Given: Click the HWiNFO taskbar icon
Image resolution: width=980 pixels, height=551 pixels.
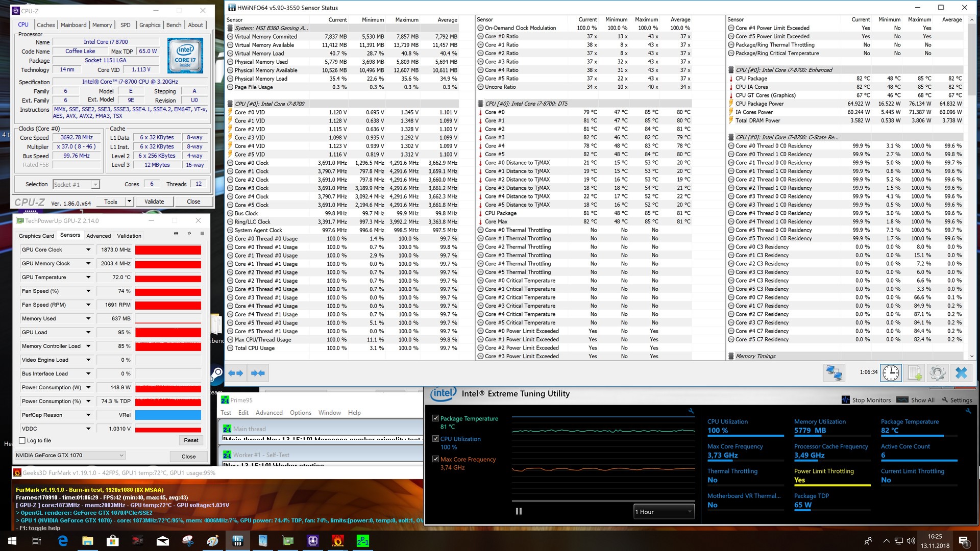Looking at the screenshot, I should (x=238, y=541).
